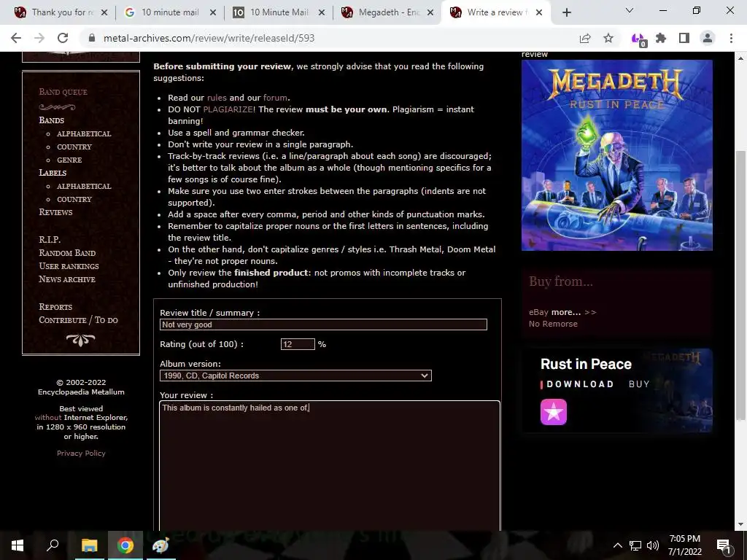This screenshot has width=747, height=560.
Task: Browse Bands by Country
Action: (x=74, y=147)
